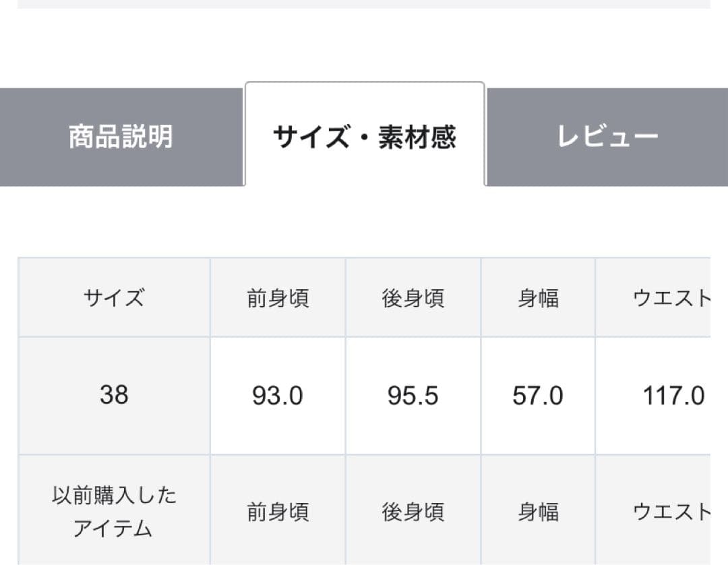Open the 商品説明 tab
Screen dimensions: 728x565
121,137
